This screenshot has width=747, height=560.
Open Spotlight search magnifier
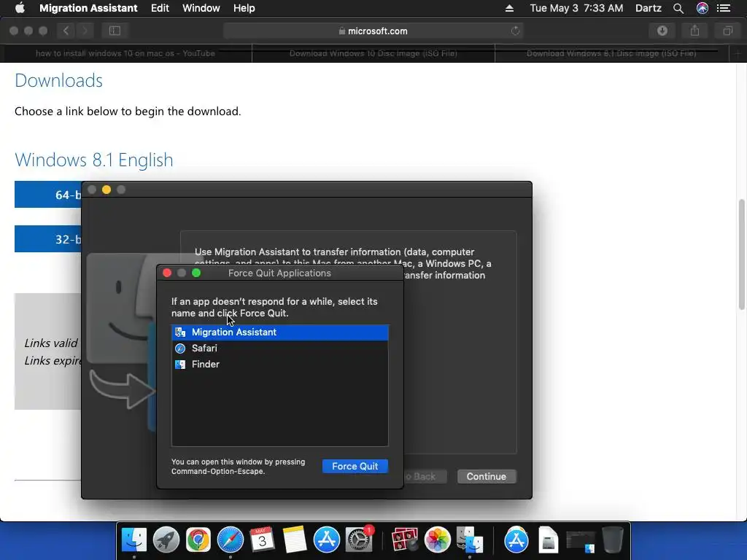(x=678, y=8)
